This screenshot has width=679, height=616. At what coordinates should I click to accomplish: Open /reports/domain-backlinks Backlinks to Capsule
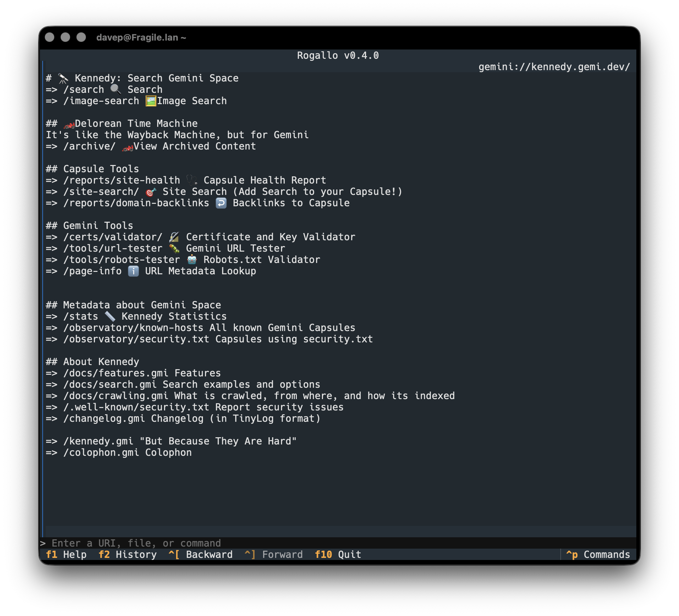click(x=198, y=203)
